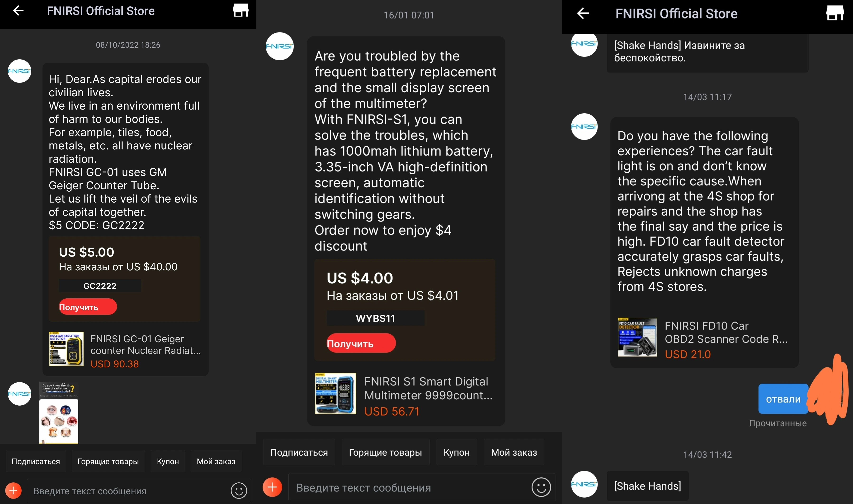Open store page icon in the Geiger counter chat
This screenshot has height=504, width=853.
240,10
